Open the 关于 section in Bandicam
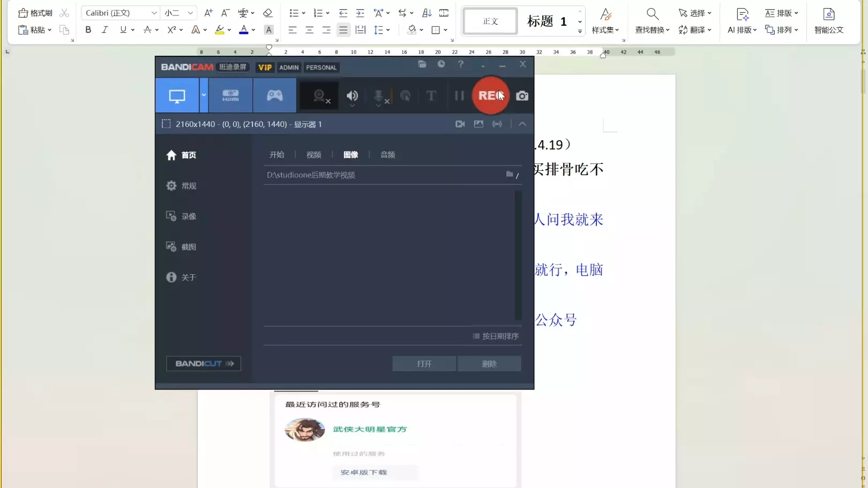The width and height of the screenshot is (868, 488). click(182, 277)
